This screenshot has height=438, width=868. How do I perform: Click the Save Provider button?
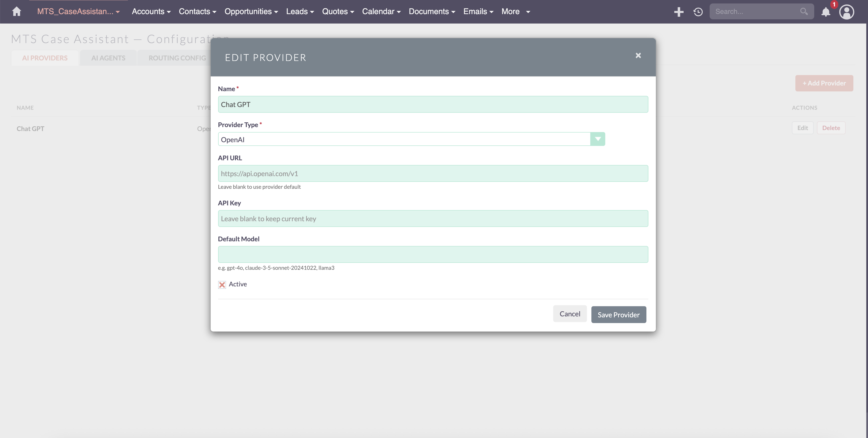pos(618,314)
